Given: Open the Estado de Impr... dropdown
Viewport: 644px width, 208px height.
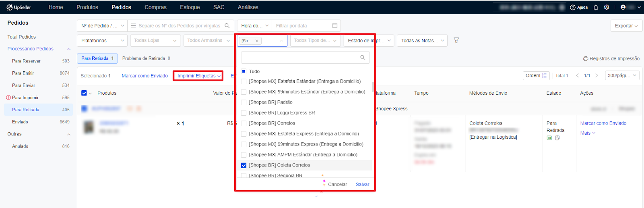Looking at the screenshot, I should pyautogui.click(x=369, y=41).
